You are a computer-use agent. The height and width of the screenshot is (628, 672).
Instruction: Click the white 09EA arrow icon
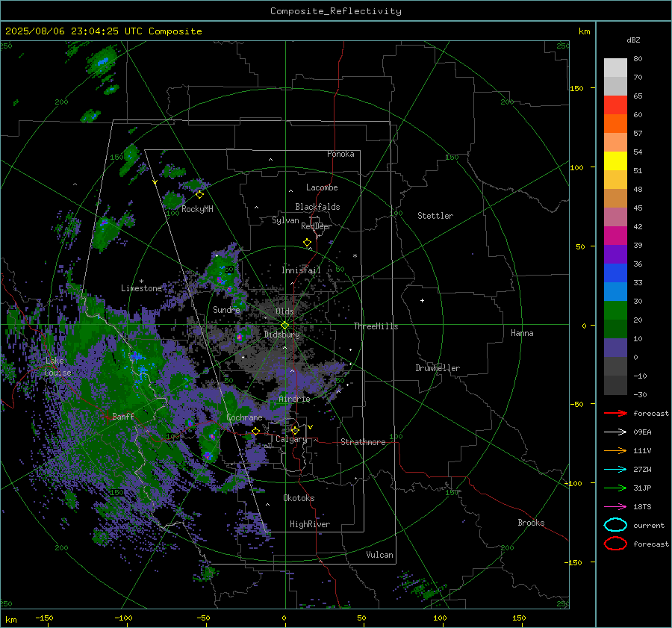point(615,432)
